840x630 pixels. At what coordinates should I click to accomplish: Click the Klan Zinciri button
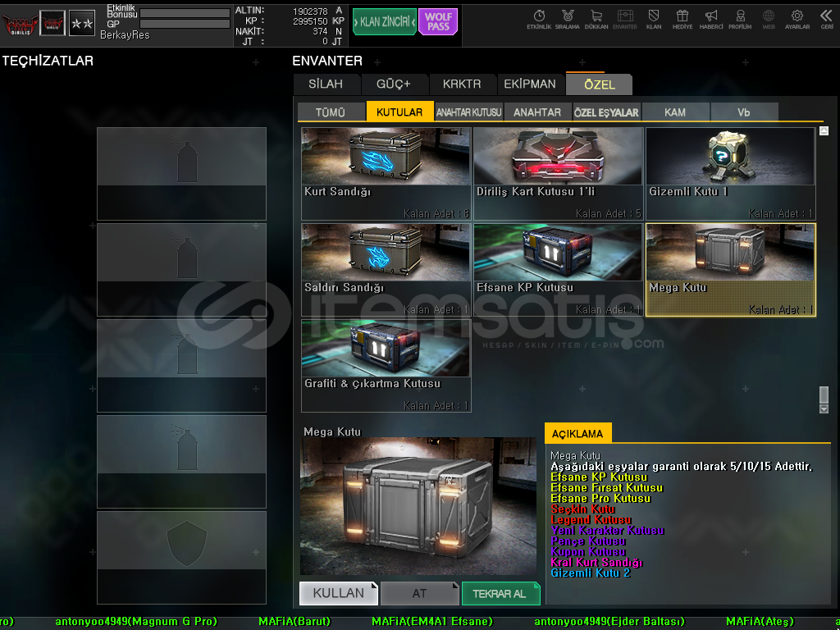coord(385,22)
